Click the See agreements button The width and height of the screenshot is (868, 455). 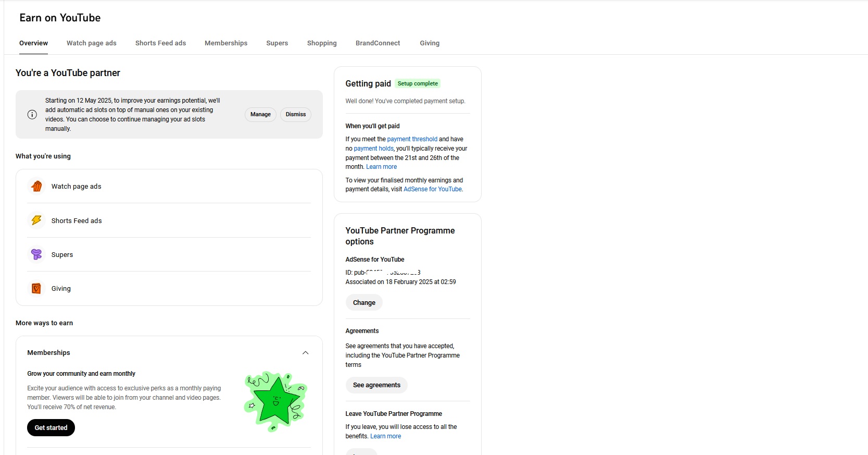376,385
